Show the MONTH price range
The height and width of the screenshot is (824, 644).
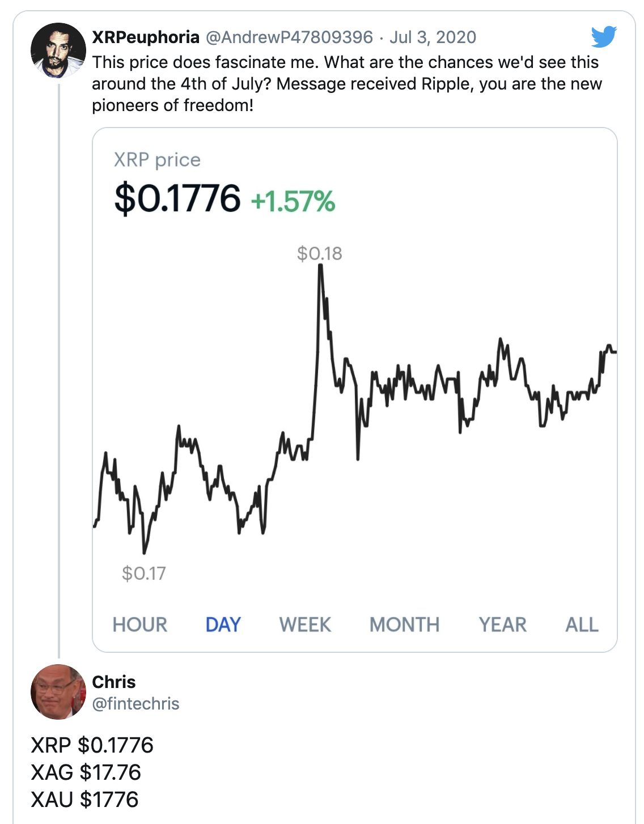(404, 625)
